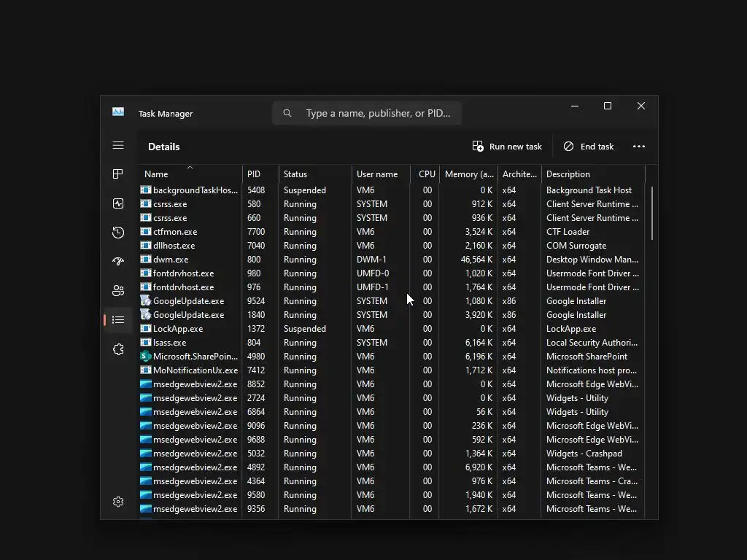Open the Services page icon

pos(118,349)
